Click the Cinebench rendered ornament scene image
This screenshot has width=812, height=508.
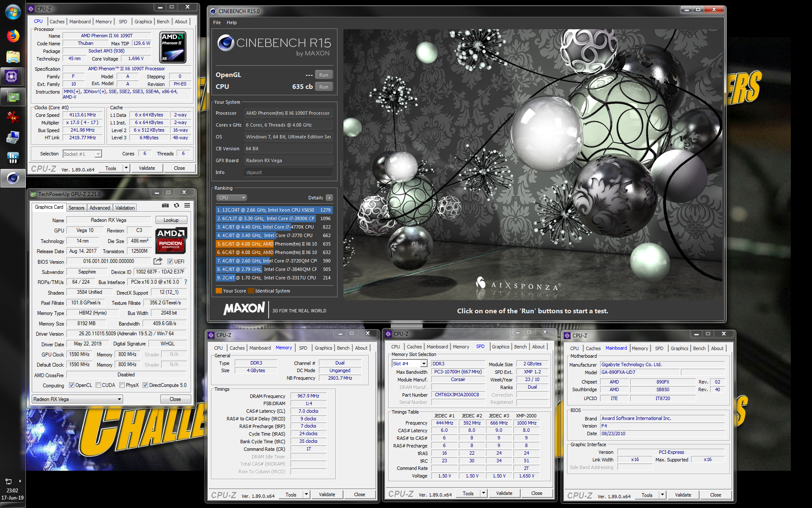[532, 165]
